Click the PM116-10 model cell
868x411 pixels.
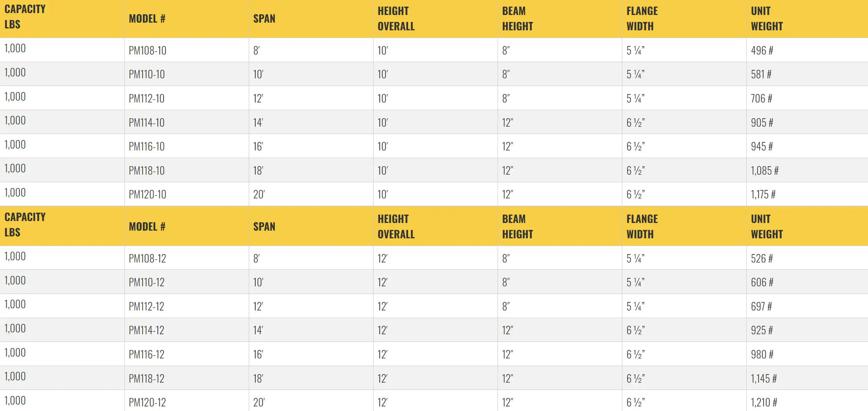[x=146, y=147]
